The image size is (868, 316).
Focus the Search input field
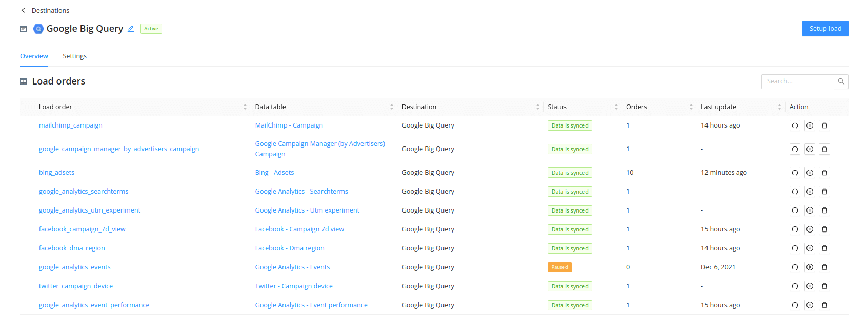(798, 81)
